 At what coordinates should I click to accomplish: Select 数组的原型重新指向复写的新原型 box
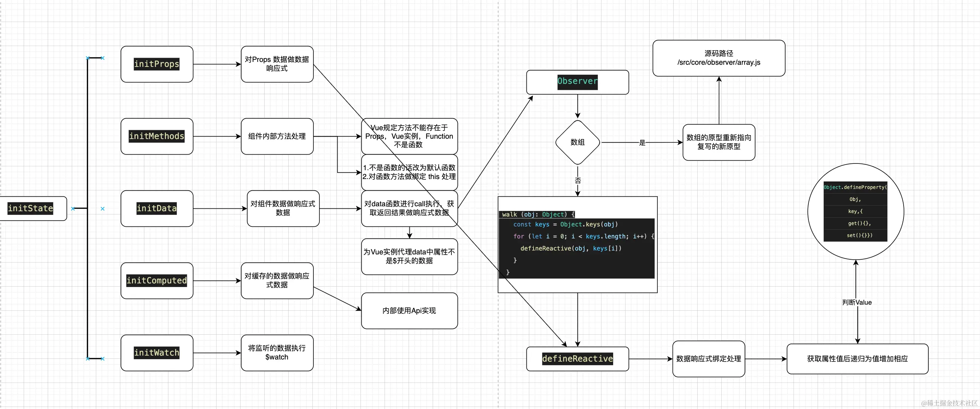[718, 142]
